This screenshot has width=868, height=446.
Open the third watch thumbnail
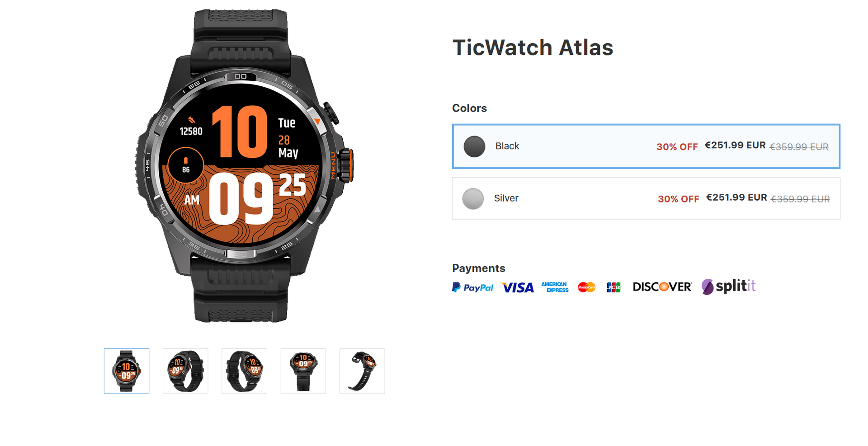pos(244,371)
